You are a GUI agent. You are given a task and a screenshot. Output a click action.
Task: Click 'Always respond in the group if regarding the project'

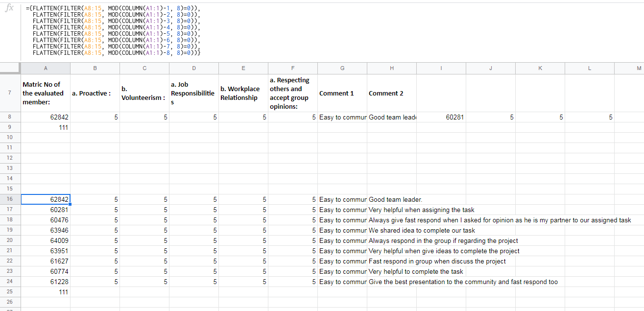(x=443, y=240)
